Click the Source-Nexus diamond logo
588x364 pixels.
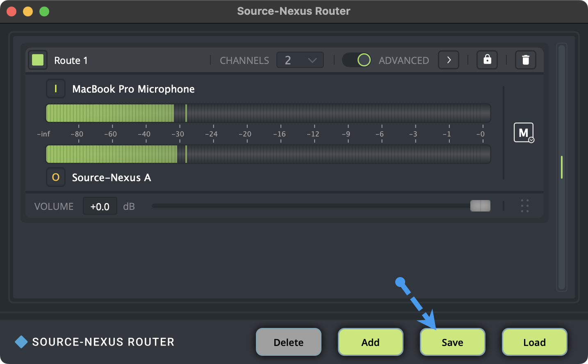pyautogui.click(x=21, y=342)
